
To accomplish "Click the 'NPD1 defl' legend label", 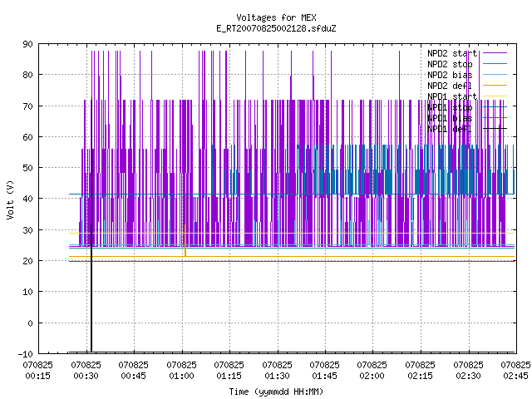I will (450, 129).
